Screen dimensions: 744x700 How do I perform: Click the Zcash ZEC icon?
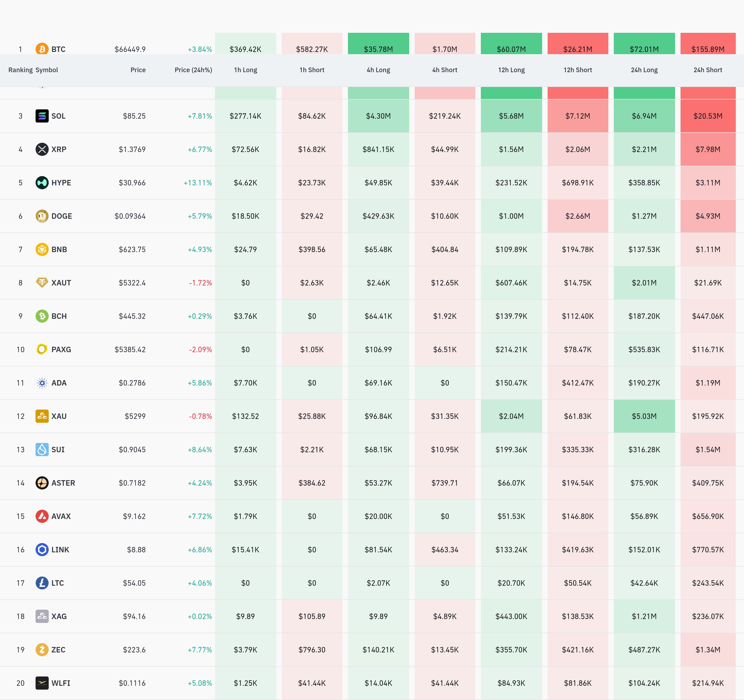click(x=42, y=649)
